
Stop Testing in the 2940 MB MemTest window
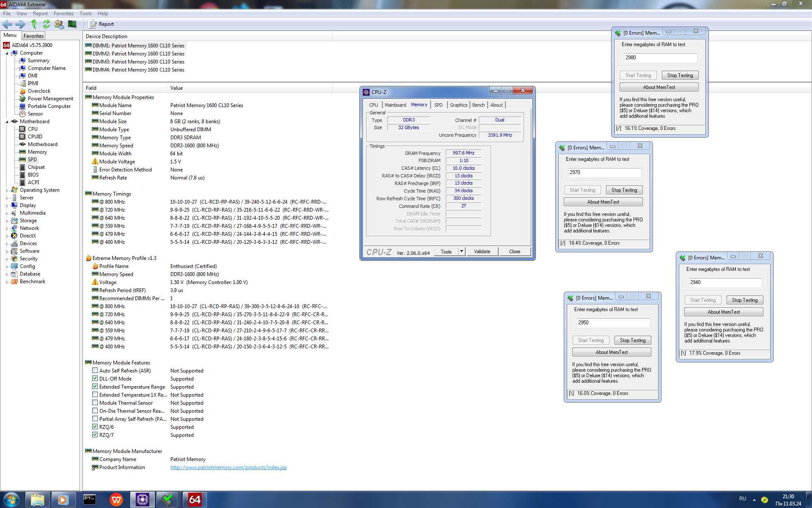coord(745,300)
